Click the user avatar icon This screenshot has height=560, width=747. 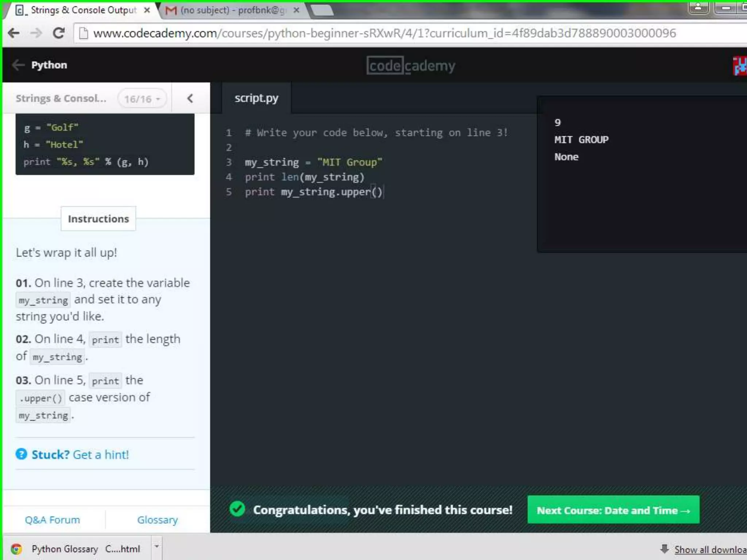740,66
